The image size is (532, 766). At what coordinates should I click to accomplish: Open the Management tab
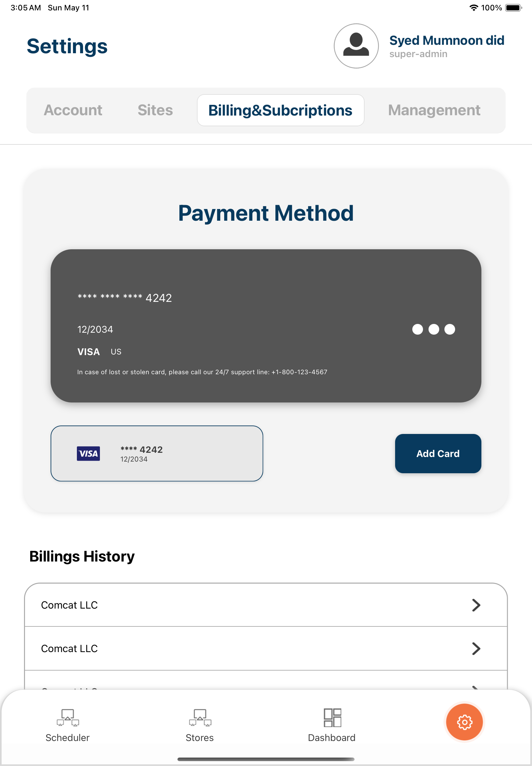pyautogui.click(x=434, y=110)
